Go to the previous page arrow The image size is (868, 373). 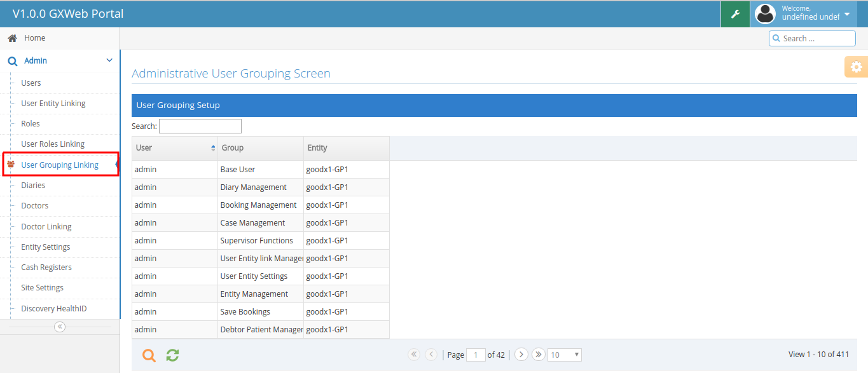pos(431,355)
